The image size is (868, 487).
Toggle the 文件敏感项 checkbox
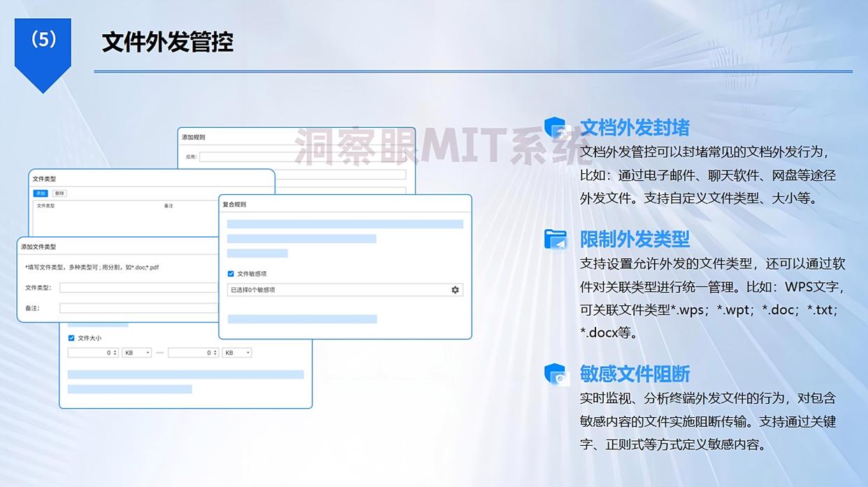click(x=231, y=274)
